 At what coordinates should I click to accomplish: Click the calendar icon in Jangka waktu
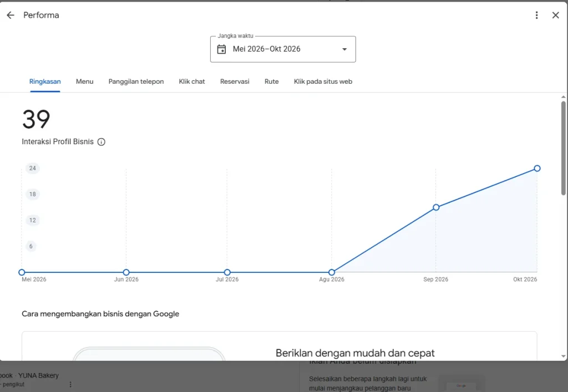point(221,49)
